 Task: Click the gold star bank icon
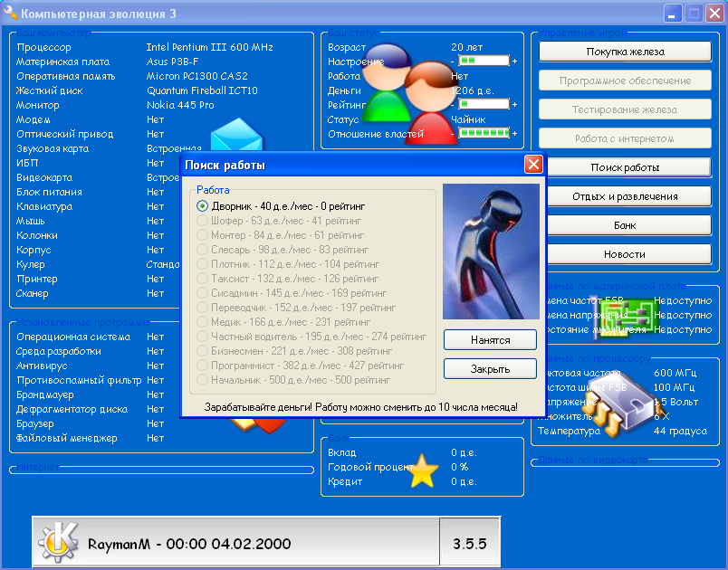423,470
